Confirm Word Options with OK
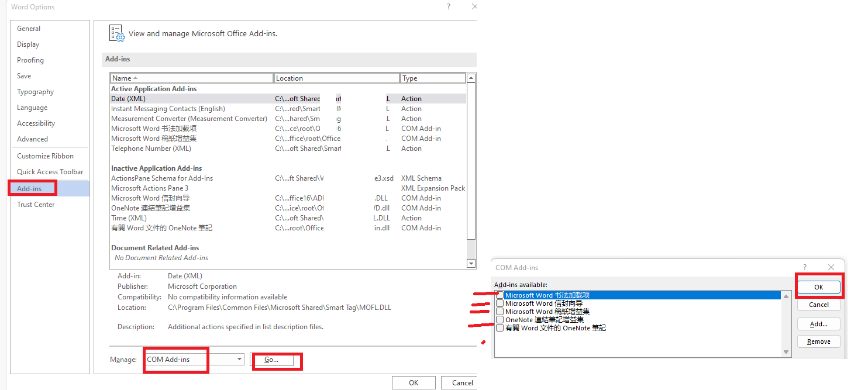This screenshot has height=390, width=868. point(414,383)
